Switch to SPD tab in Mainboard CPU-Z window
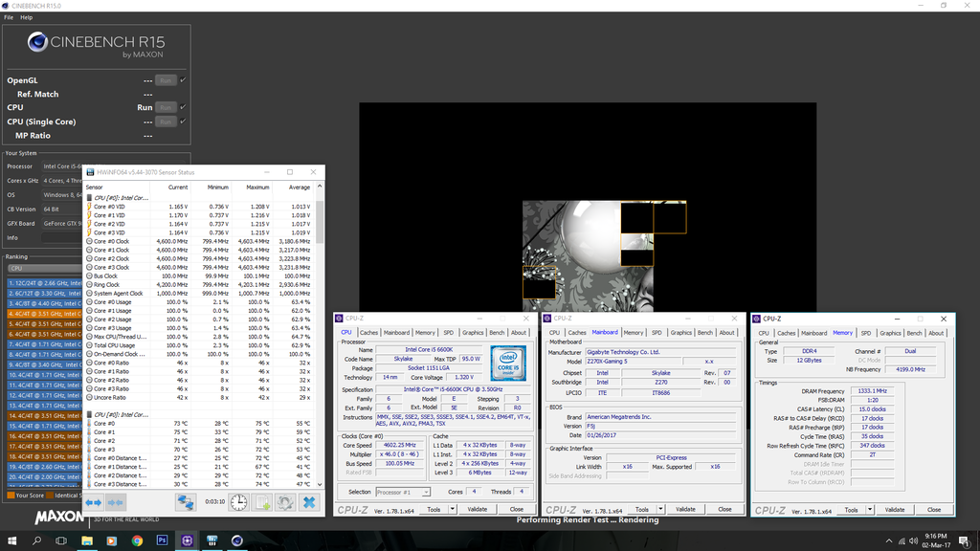 [657, 333]
